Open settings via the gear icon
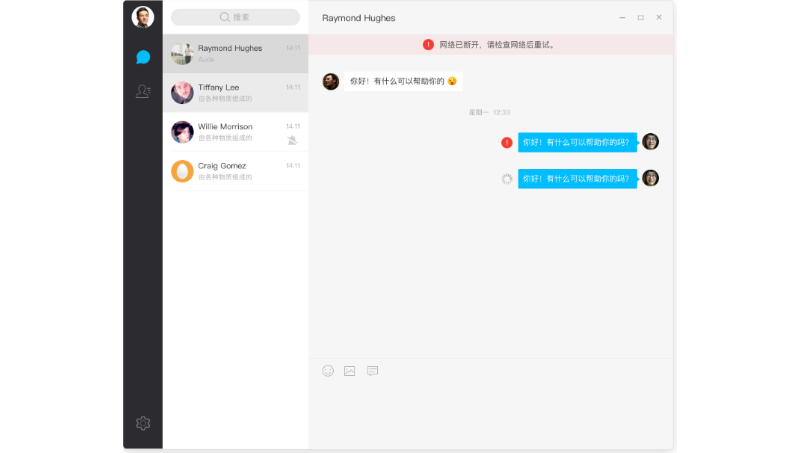Image resolution: width=800 pixels, height=453 pixels. coord(143,423)
